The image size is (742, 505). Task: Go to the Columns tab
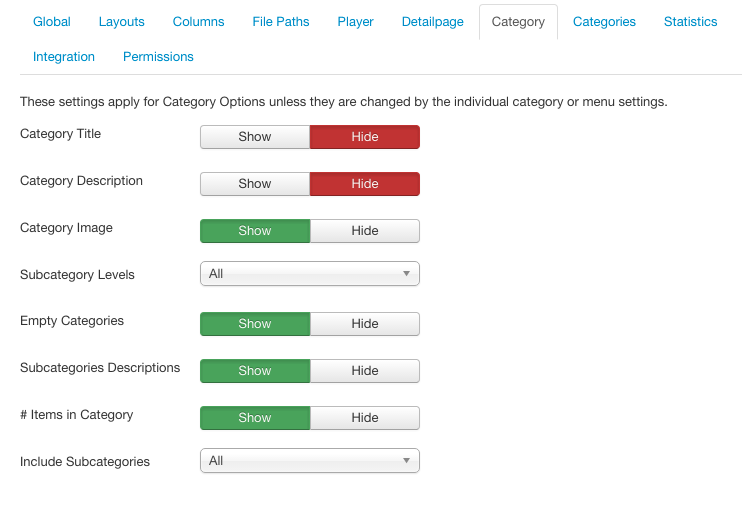[x=198, y=22]
